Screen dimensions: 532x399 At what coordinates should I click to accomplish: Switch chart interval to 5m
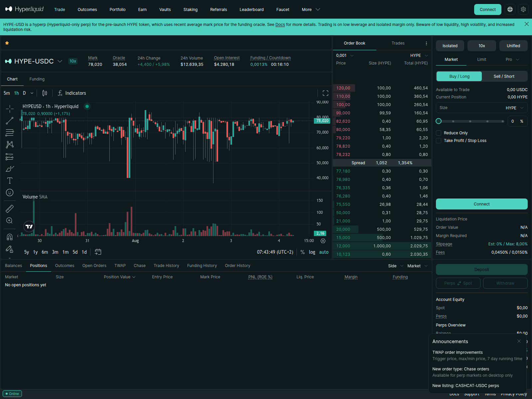(x=7, y=93)
